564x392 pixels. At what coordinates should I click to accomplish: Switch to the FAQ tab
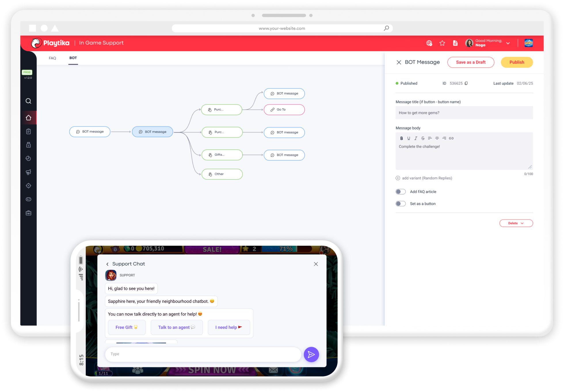point(52,58)
